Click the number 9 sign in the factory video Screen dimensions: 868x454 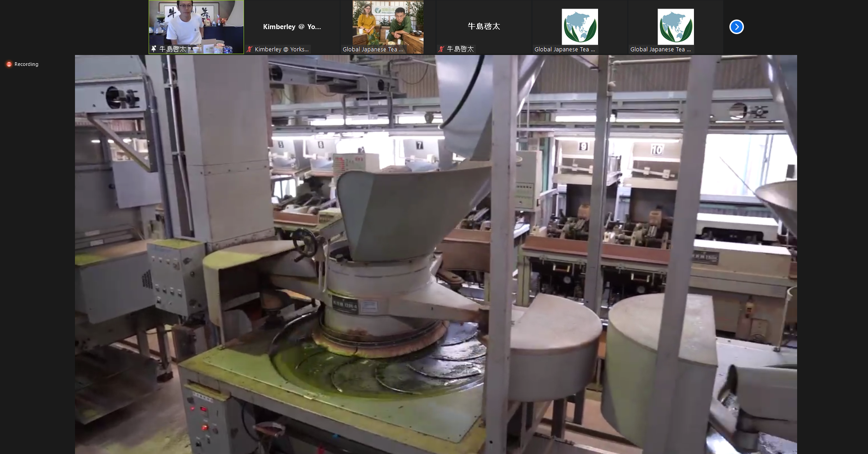click(x=583, y=146)
